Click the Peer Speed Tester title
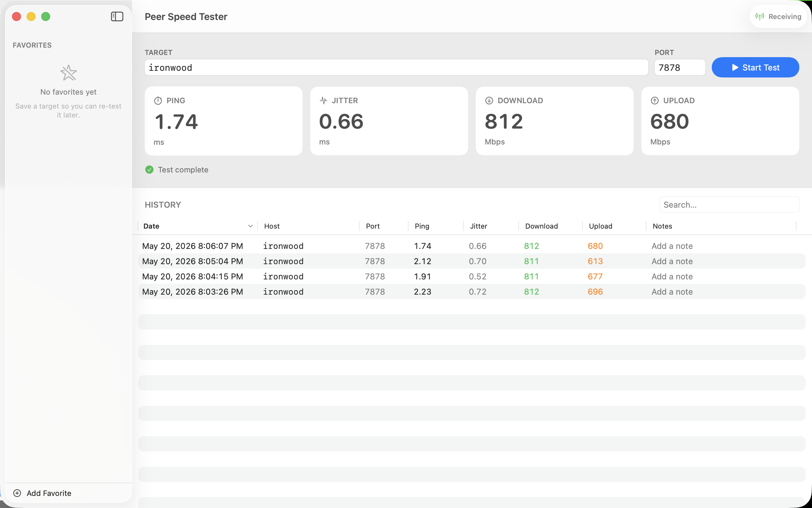This screenshot has width=812, height=508. point(186,17)
